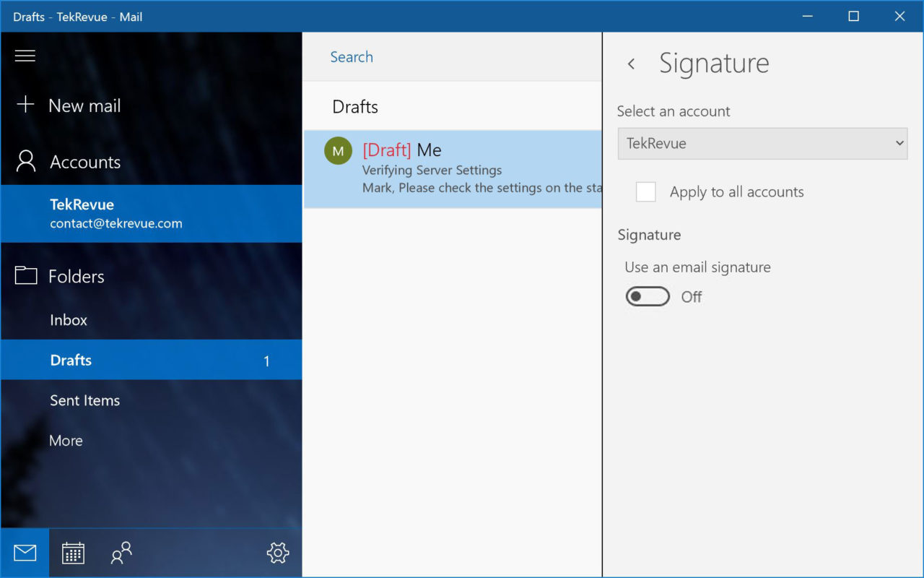Open the Calendar app icon
Screen dimensions: 924x578
(x=73, y=553)
